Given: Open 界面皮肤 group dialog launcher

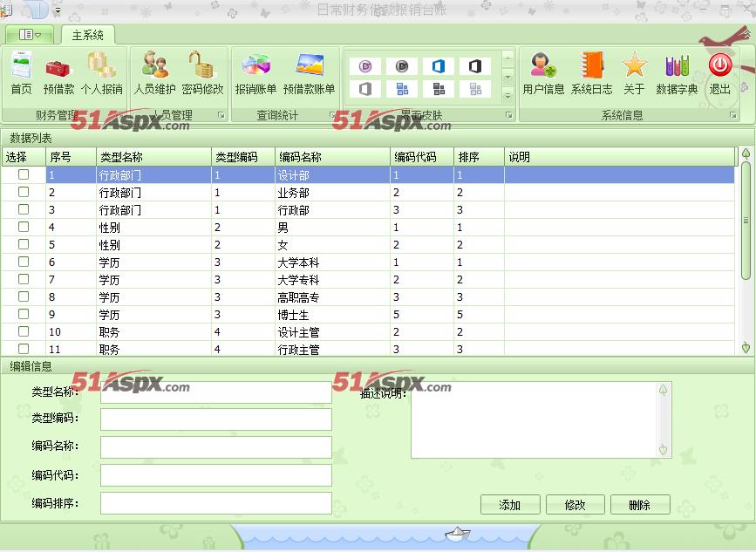Looking at the screenshot, I should click(508, 115).
